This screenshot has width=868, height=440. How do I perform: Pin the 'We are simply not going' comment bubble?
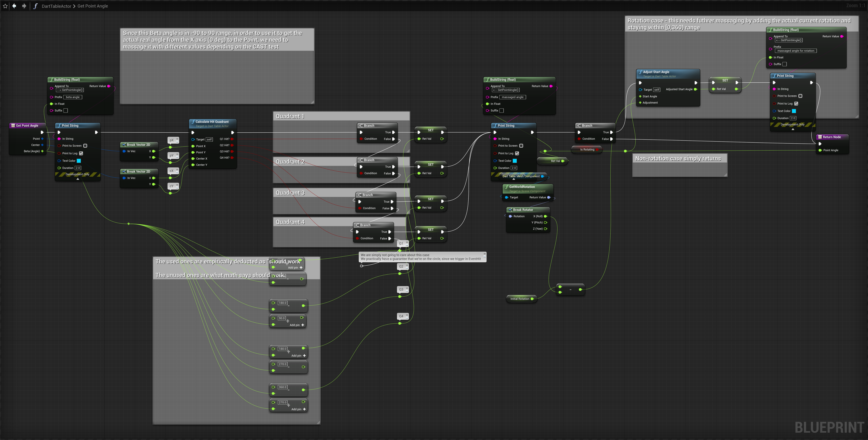pos(484,254)
